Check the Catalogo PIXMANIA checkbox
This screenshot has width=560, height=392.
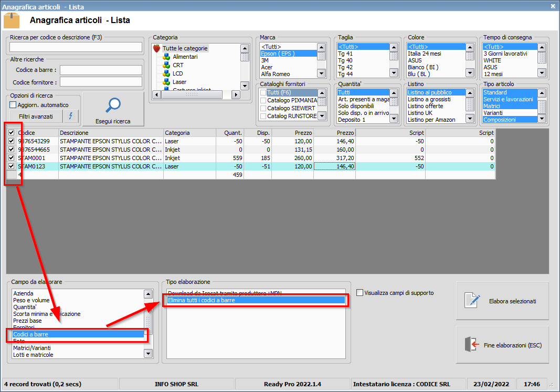(x=263, y=100)
